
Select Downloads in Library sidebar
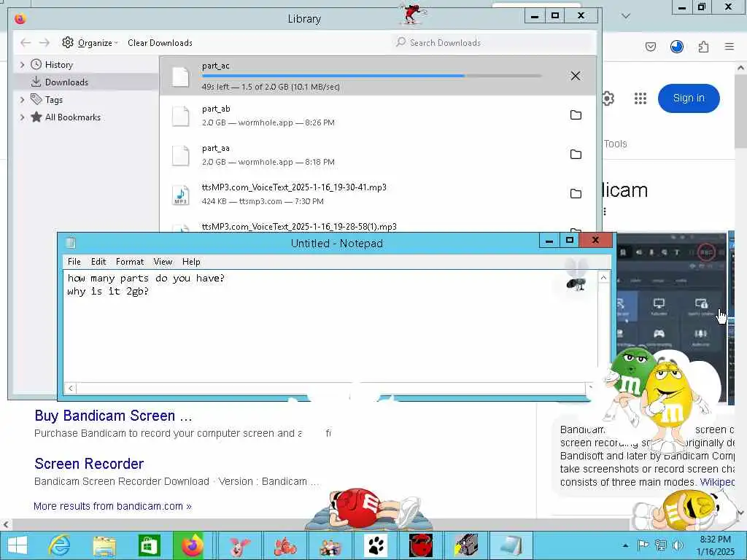pos(66,82)
